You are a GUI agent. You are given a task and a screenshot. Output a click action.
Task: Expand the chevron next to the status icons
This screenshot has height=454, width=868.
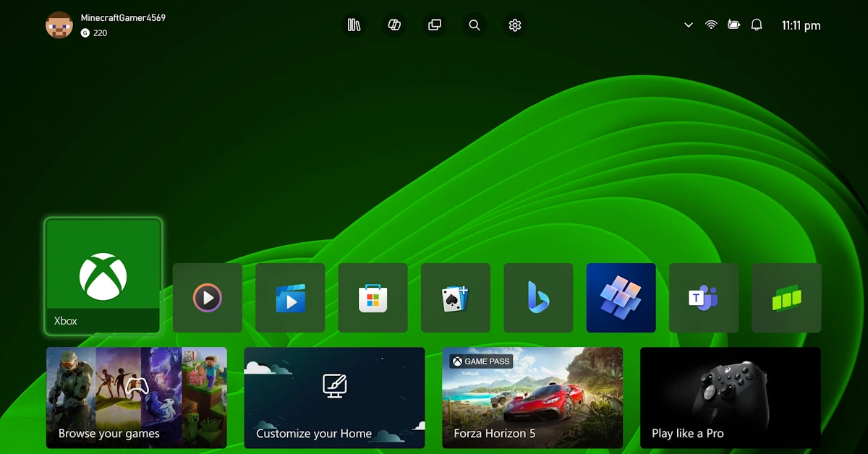pyautogui.click(x=688, y=25)
